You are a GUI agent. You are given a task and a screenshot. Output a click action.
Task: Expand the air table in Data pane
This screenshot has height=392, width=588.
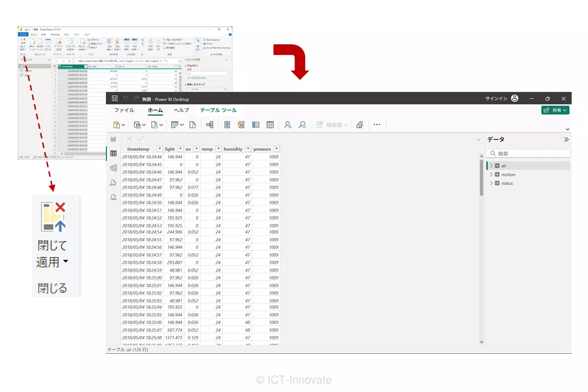(x=491, y=166)
